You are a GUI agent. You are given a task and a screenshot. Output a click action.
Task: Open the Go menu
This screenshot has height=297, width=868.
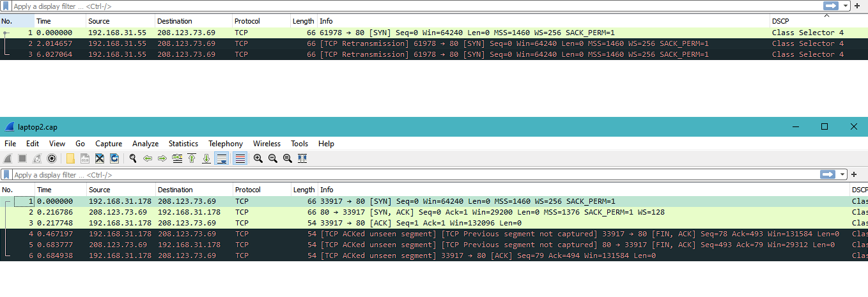(80, 144)
